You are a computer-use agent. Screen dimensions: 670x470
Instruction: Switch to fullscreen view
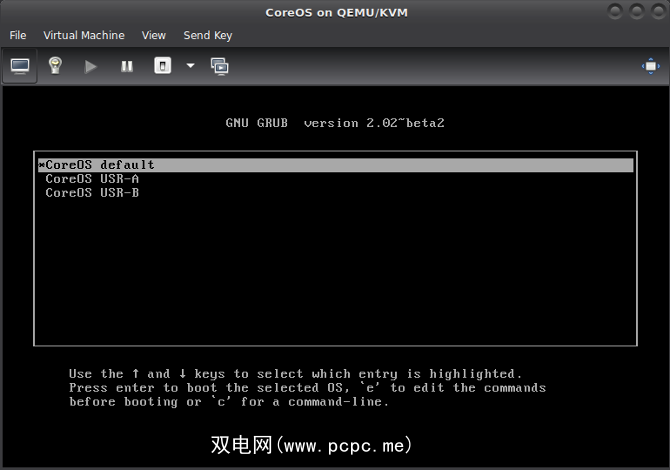tap(650, 66)
